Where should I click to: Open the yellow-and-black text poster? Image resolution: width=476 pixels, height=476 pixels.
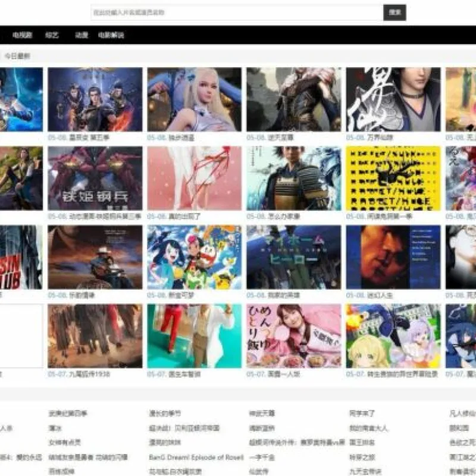pyautogui.click(x=393, y=178)
